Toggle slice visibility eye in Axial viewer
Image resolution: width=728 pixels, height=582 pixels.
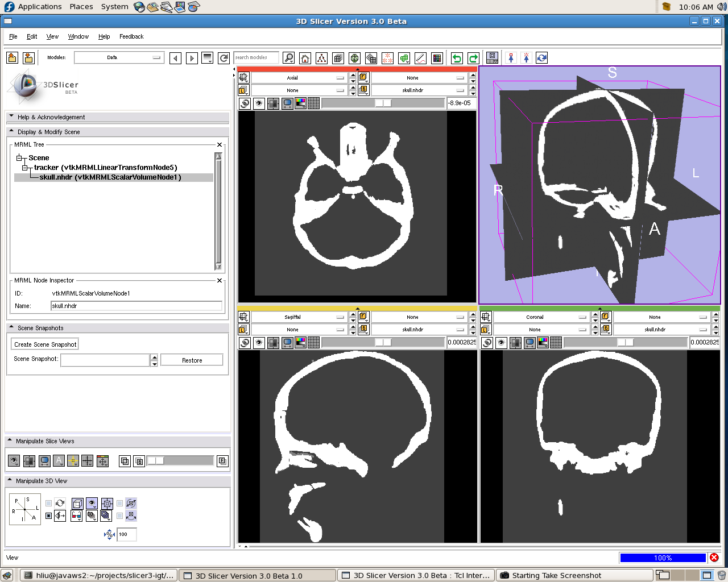[259, 103]
